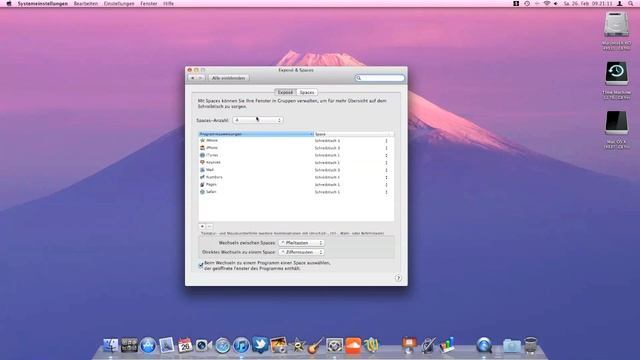The height and width of the screenshot is (360, 640).
Task: Click the minus button below the list
Action: tap(209, 227)
